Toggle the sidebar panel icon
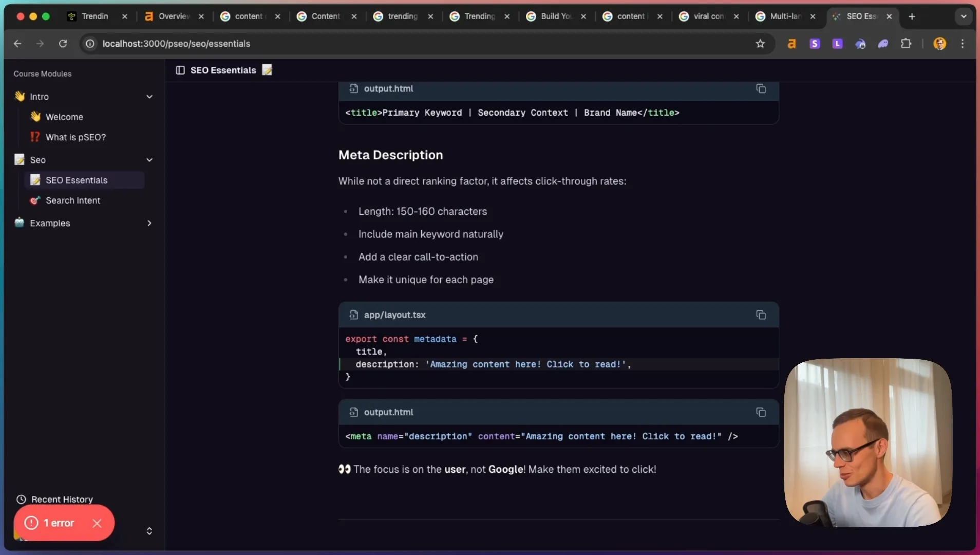980x555 pixels. [x=180, y=70]
